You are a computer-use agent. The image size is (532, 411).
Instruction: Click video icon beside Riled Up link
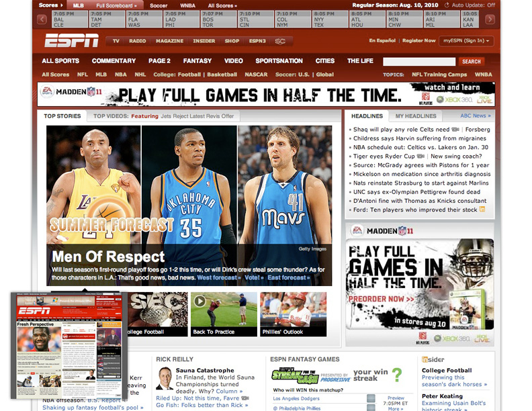coord(245,398)
